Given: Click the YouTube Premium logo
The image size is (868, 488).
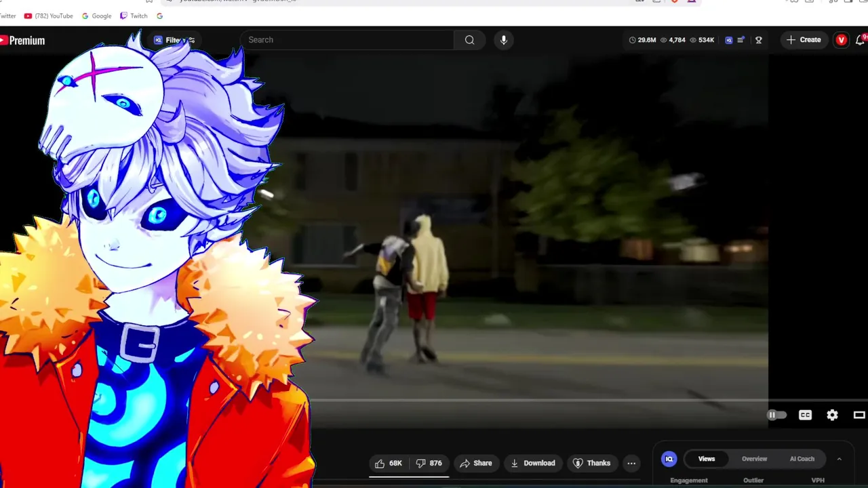Looking at the screenshot, I should pos(22,41).
